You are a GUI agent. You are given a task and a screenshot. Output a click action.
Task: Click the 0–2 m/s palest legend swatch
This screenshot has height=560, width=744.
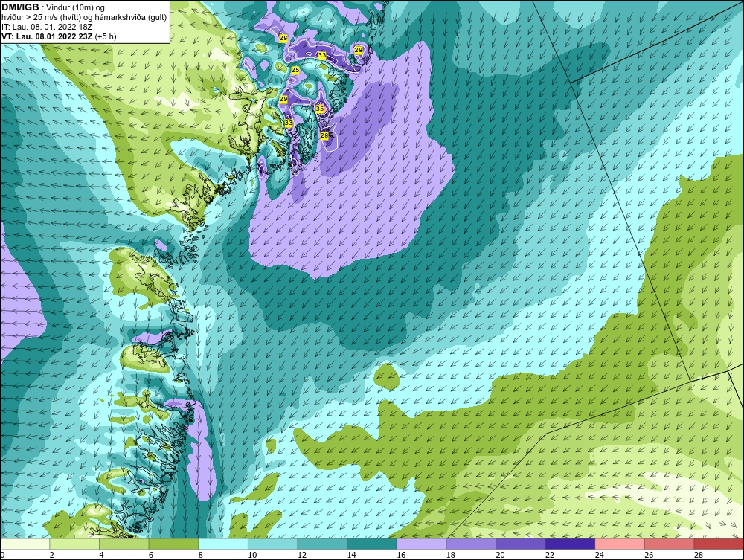point(25,544)
